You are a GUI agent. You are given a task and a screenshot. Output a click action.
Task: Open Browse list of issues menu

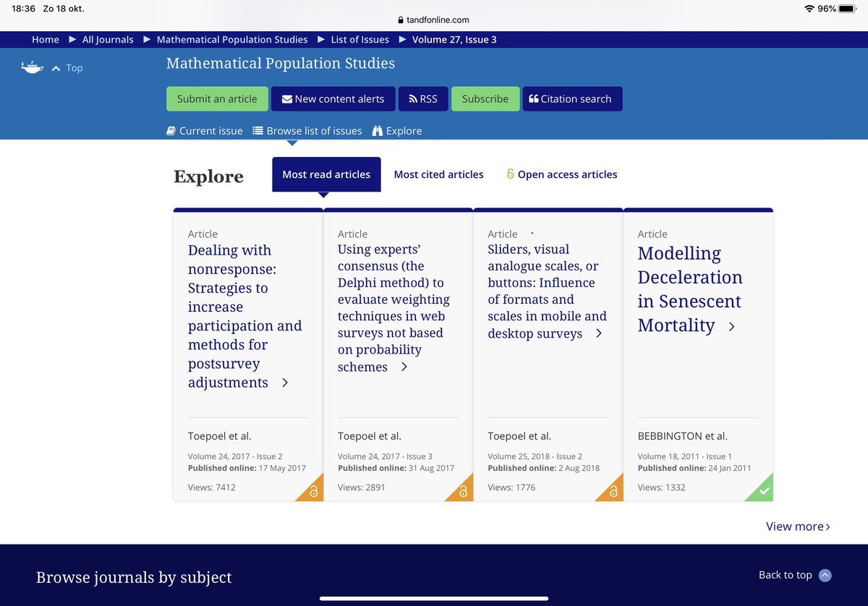coord(307,131)
